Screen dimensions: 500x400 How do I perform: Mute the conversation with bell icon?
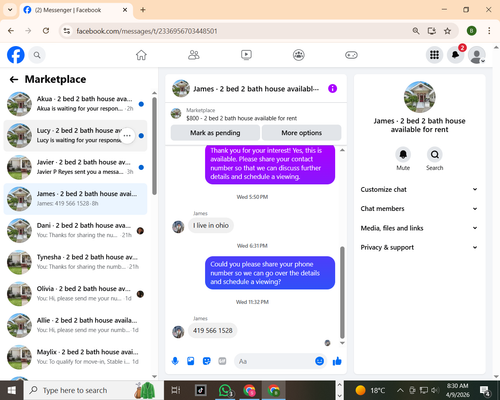point(403,154)
